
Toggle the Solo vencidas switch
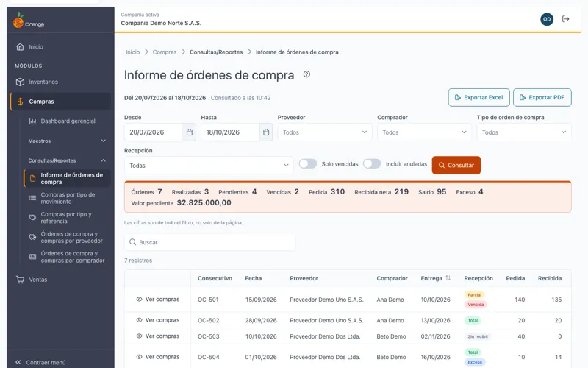point(307,163)
